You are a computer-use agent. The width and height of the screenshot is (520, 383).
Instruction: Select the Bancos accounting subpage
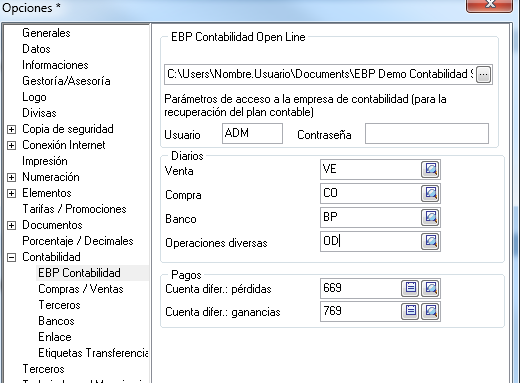tap(56, 321)
